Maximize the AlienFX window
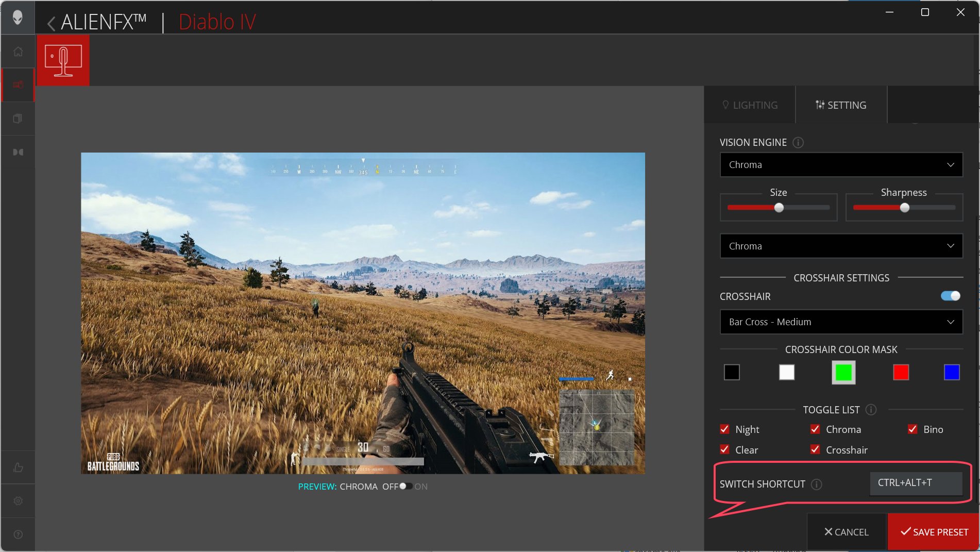This screenshot has height=552, width=980. 925,12
